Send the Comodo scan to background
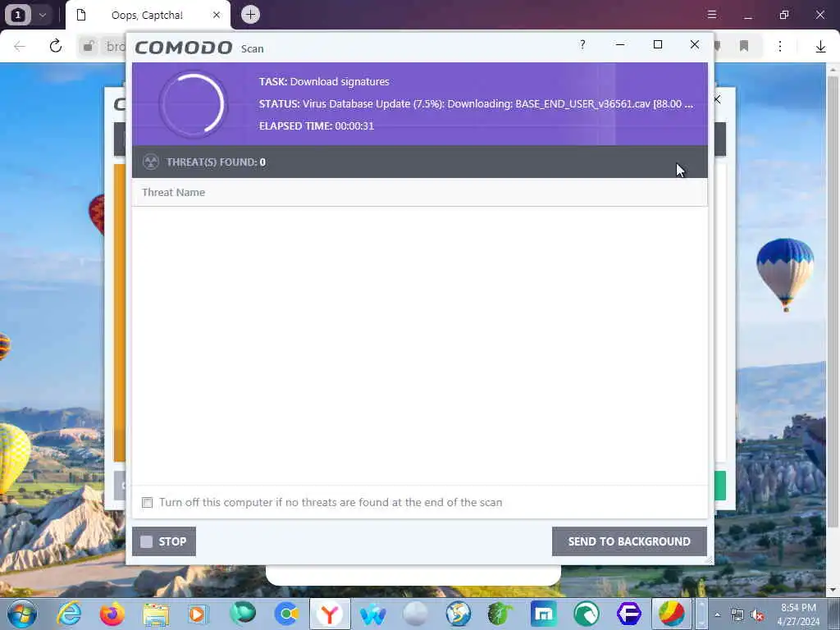This screenshot has height=630, width=840. (x=629, y=541)
